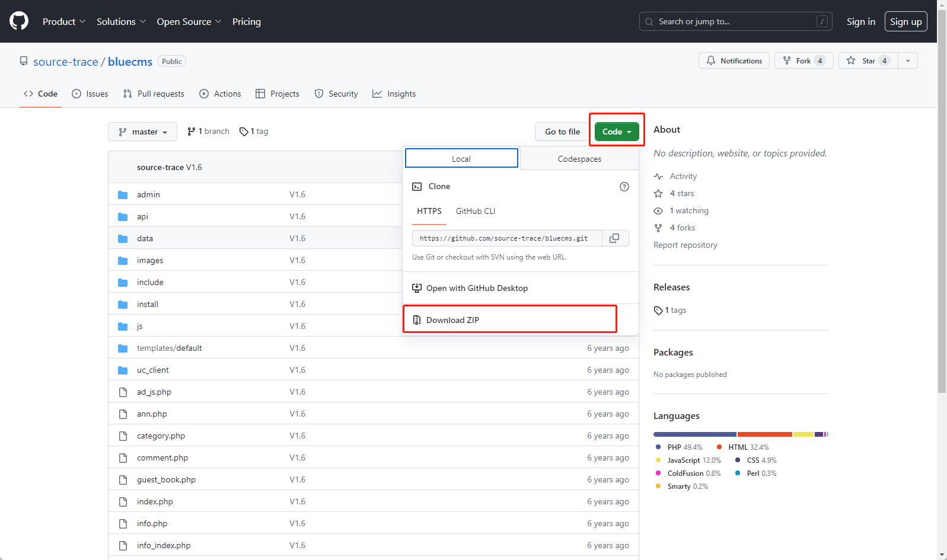Select the HTTPS clone tab
This screenshot has height=560, width=947.
click(x=429, y=212)
